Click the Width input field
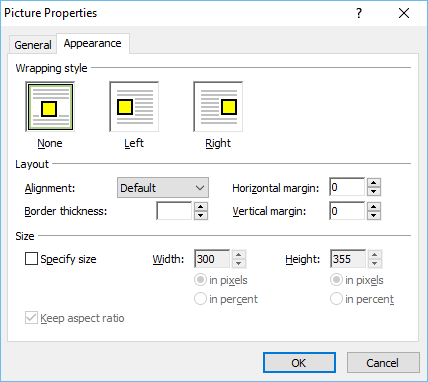The width and height of the screenshot is (428, 382). pos(212,259)
